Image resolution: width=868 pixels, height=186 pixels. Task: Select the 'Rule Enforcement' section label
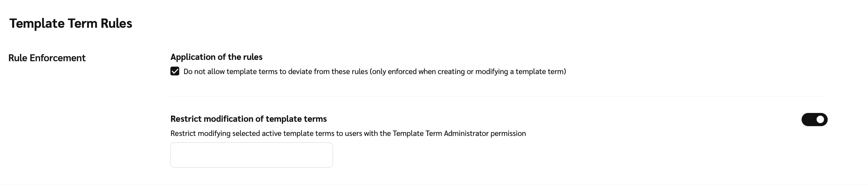(x=47, y=58)
